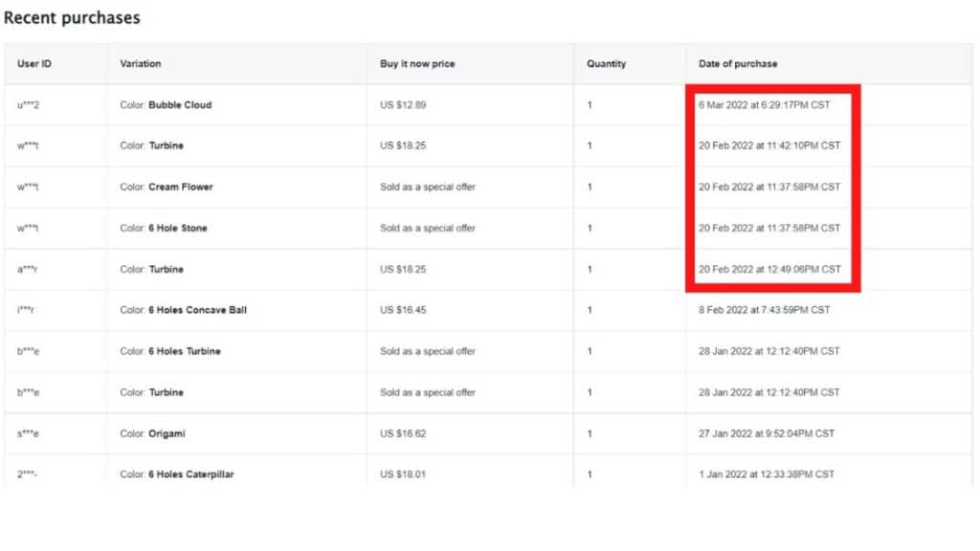Click the Date of purchase header
The image size is (980, 551).
click(738, 64)
